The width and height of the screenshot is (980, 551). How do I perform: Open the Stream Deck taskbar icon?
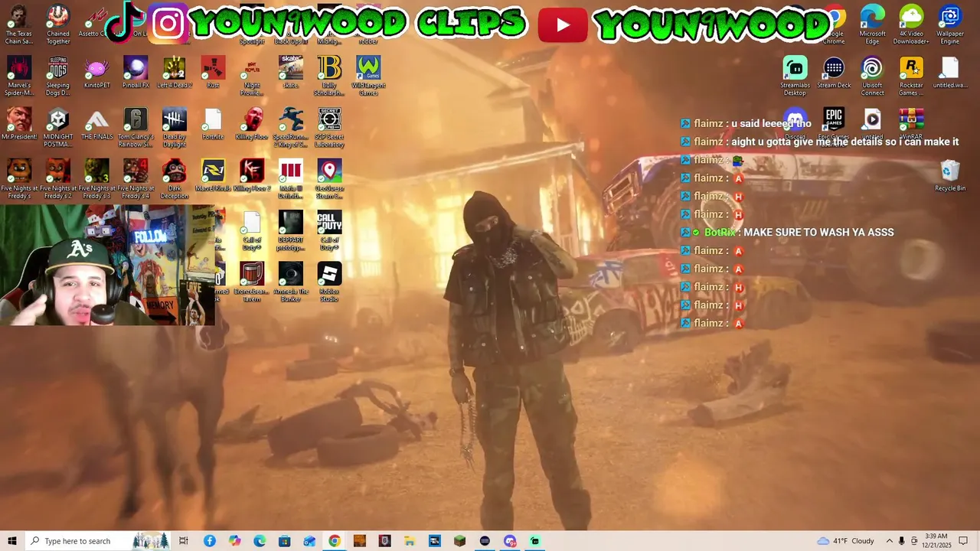point(485,541)
